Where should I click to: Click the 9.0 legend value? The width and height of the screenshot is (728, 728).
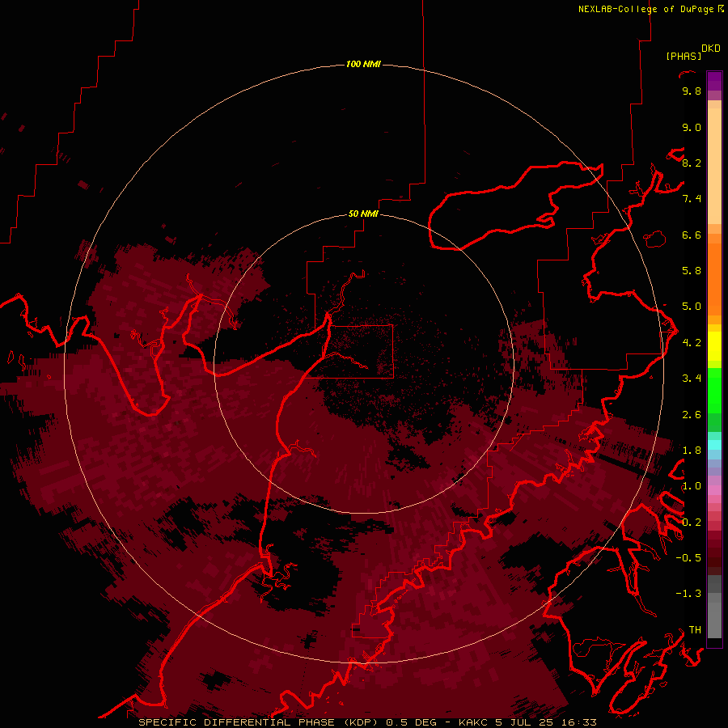click(692, 128)
